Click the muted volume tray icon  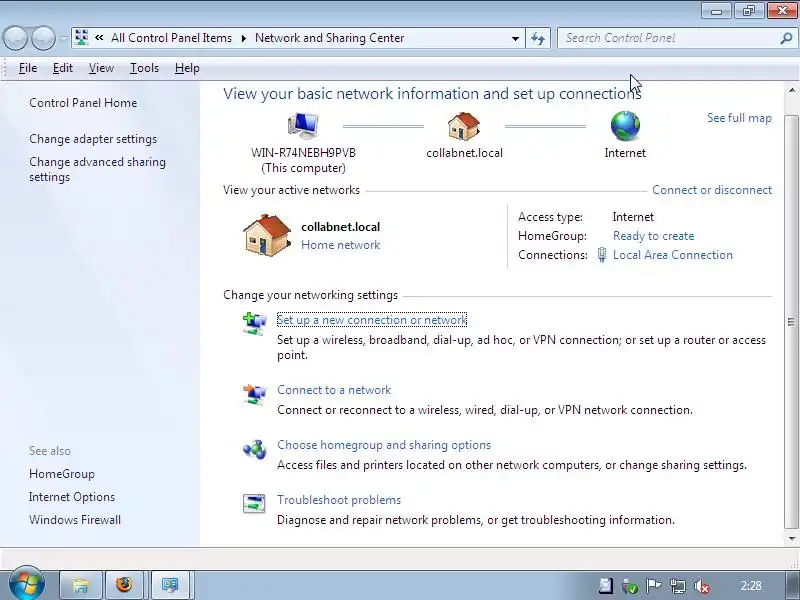tap(702, 586)
